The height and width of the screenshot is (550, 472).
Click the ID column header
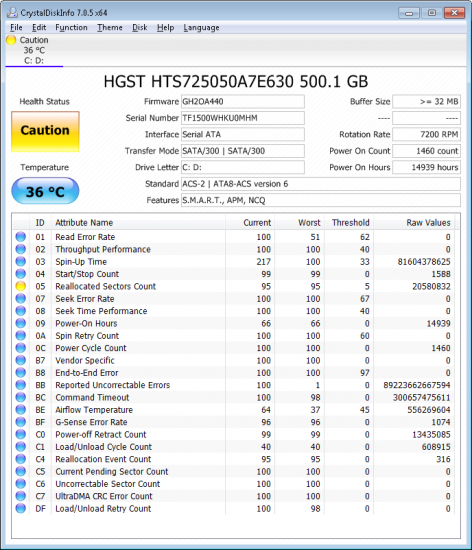tap(40, 223)
